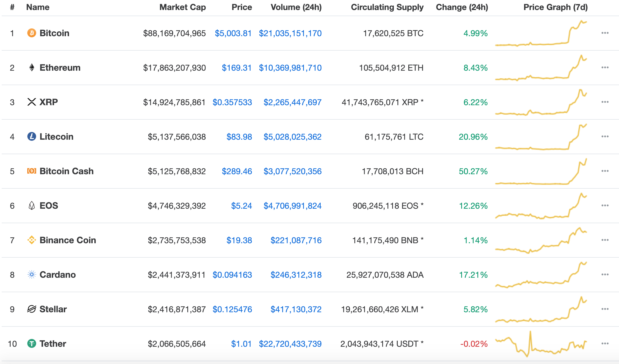Open the Tether name link
The width and height of the screenshot is (619, 364).
(x=53, y=344)
